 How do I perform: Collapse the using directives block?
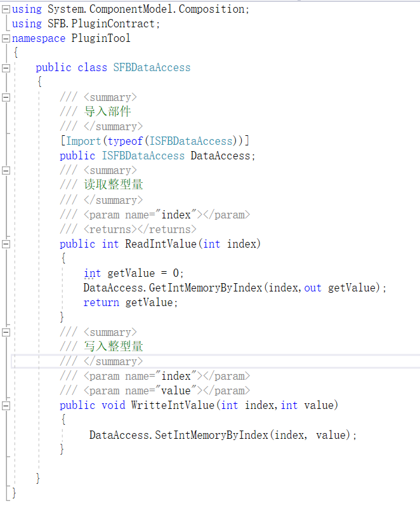[6, 10]
